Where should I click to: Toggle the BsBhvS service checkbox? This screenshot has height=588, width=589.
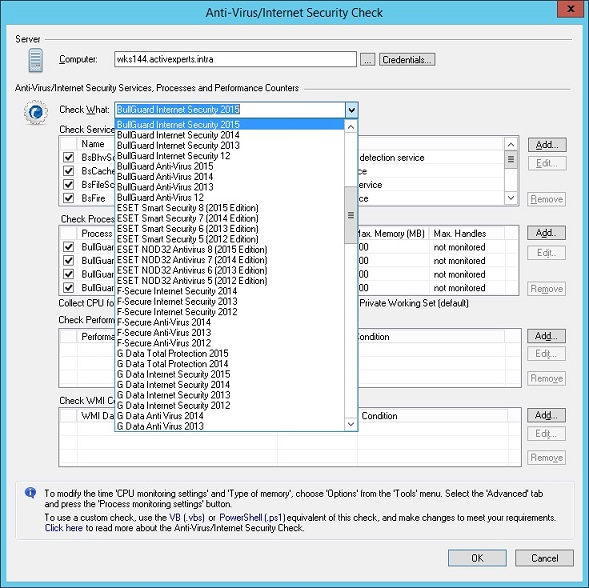(x=68, y=157)
